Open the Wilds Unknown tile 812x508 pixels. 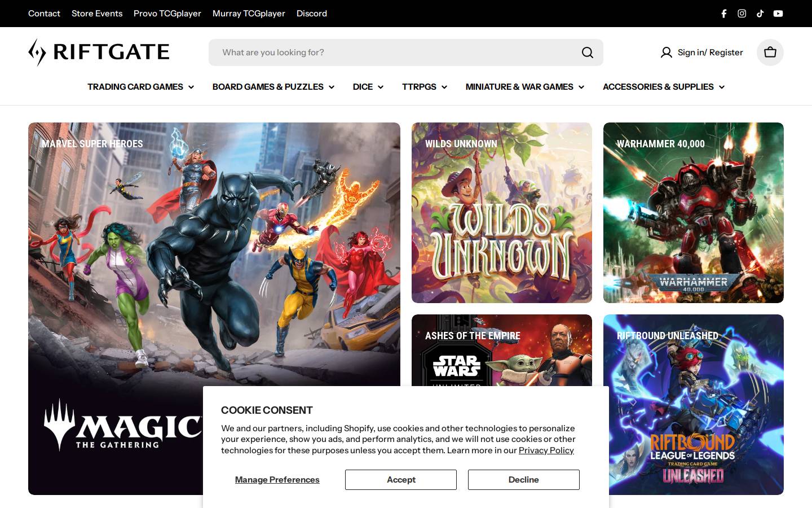pyautogui.click(x=502, y=213)
